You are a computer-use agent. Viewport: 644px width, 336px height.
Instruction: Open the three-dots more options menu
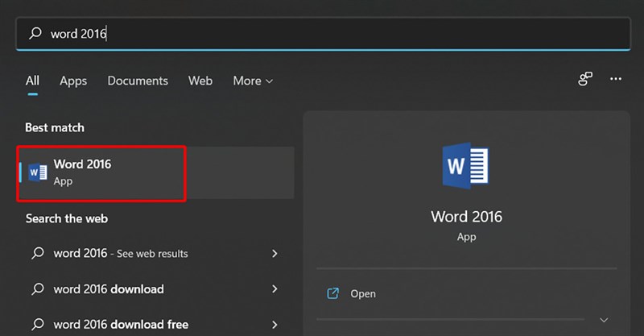[616, 79]
